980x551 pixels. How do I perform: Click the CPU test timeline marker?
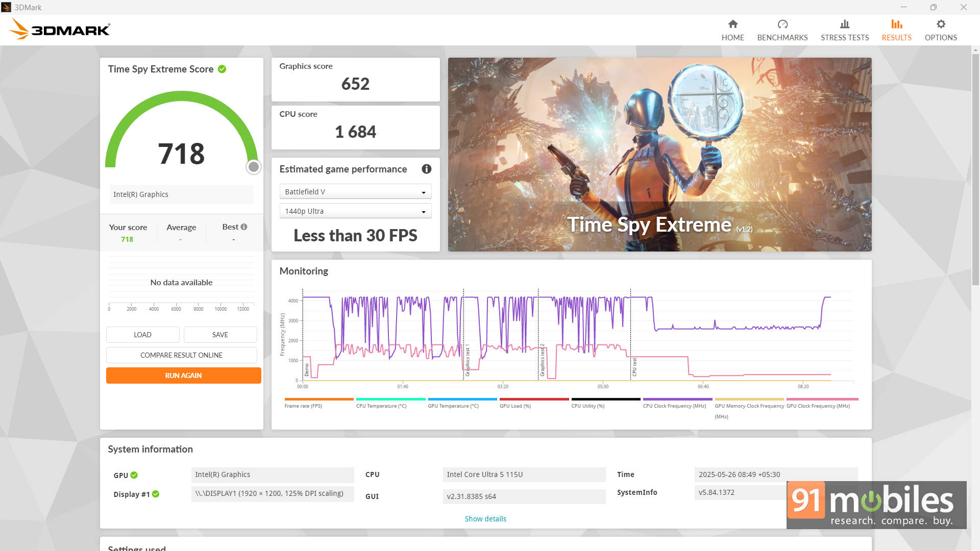pyautogui.click(x=634, y=367)
